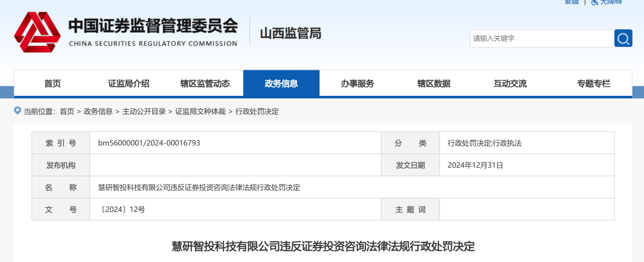Open the 证监局介绍 navigation tab
This screenshot has width=644, height=262.
click(x=129, y=83)
